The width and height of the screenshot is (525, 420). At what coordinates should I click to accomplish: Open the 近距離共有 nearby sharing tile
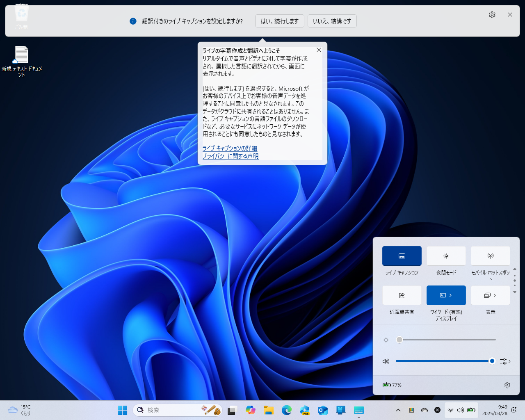(x=402, y=295)
